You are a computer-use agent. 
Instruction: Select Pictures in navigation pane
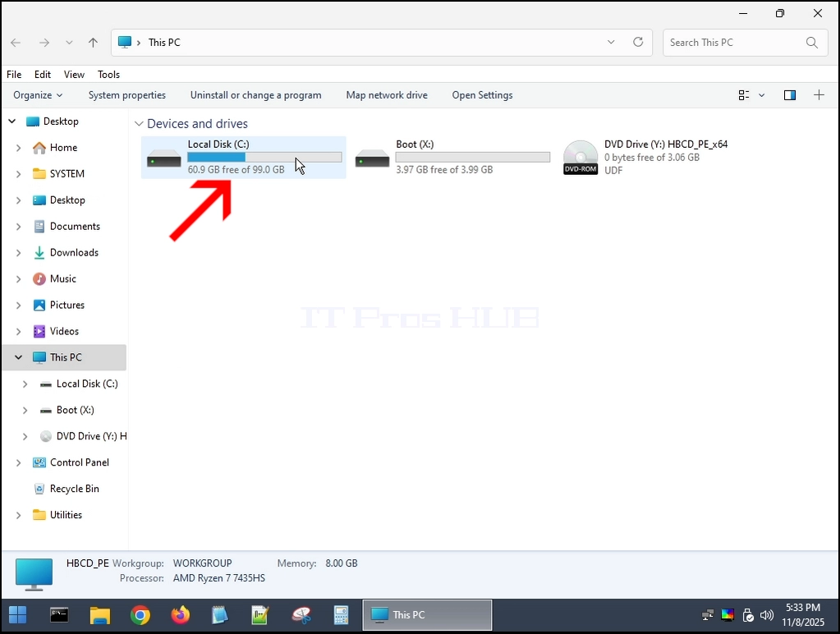click(67, 305)
